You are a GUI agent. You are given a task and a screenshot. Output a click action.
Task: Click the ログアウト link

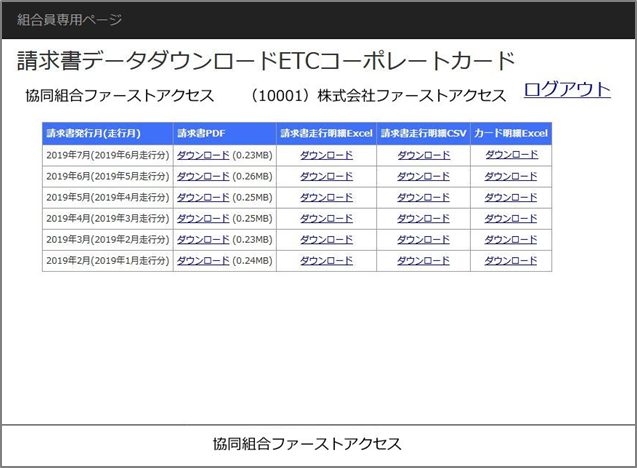point(567,89)
